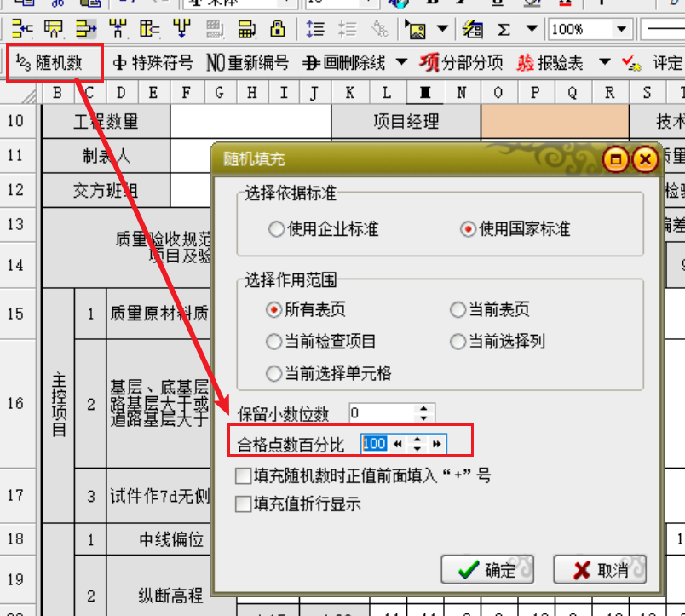Click the 合格点数百分比 input field
Viewport: 685px width, 616px height.
tap(374, 444)
